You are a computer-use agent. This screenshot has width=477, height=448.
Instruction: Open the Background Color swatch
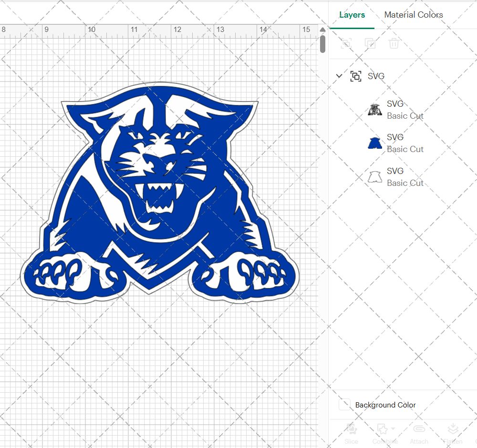coord(344,405)
